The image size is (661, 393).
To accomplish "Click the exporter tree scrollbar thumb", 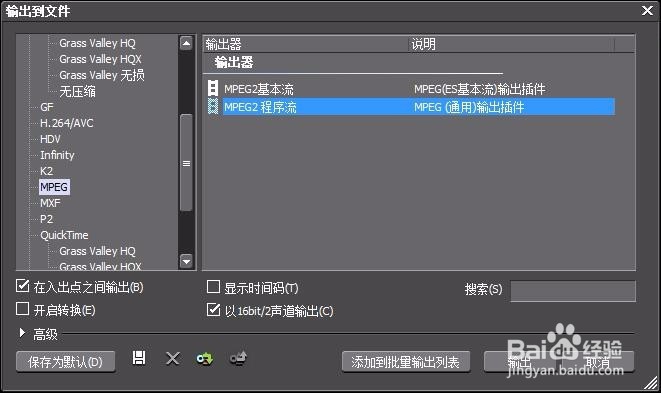I will (x=186, y=163).
